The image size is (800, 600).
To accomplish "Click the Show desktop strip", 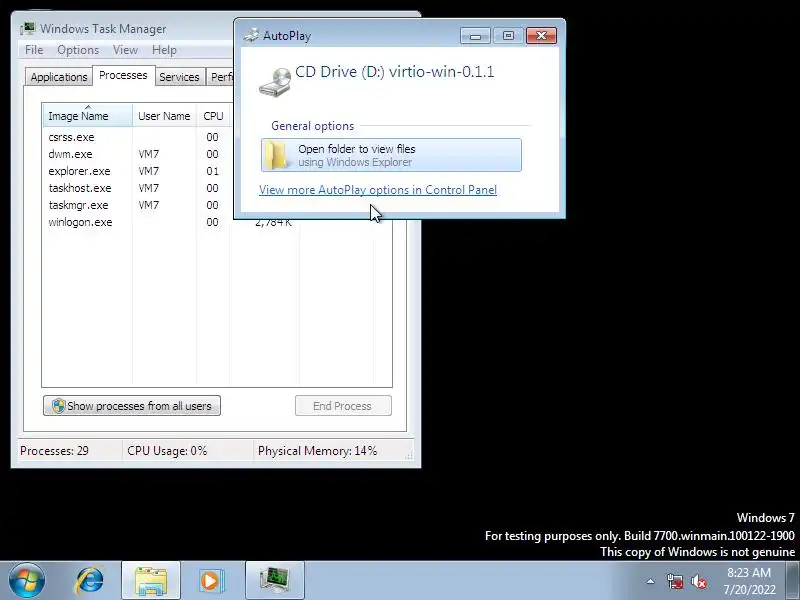I will [x=793, y=581].
